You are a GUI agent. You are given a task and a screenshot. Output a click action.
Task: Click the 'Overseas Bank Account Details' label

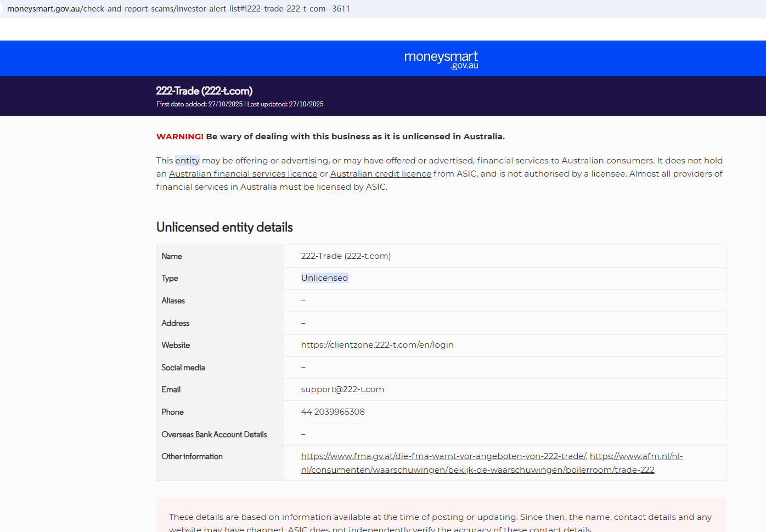click(214, 434)
